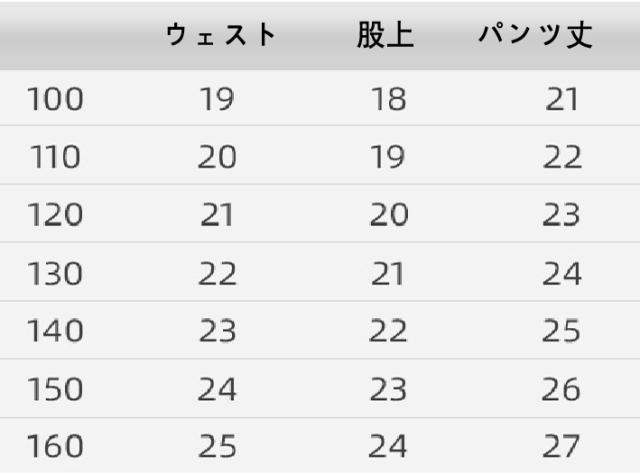Click 股上 value 20 in the 120 row
This screenshot has width=640, height=473.
387,216
